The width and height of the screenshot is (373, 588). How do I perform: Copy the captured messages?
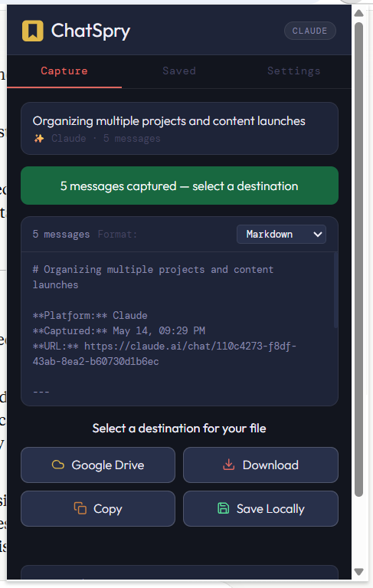coord(98,509)
